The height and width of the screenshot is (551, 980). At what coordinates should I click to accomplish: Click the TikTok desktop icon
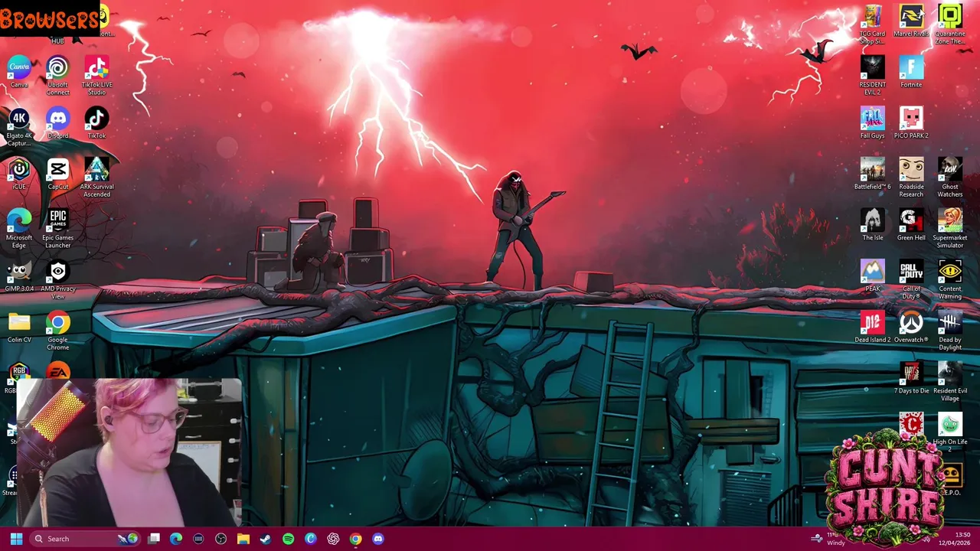pyautogui.click(x=96, y=122)
